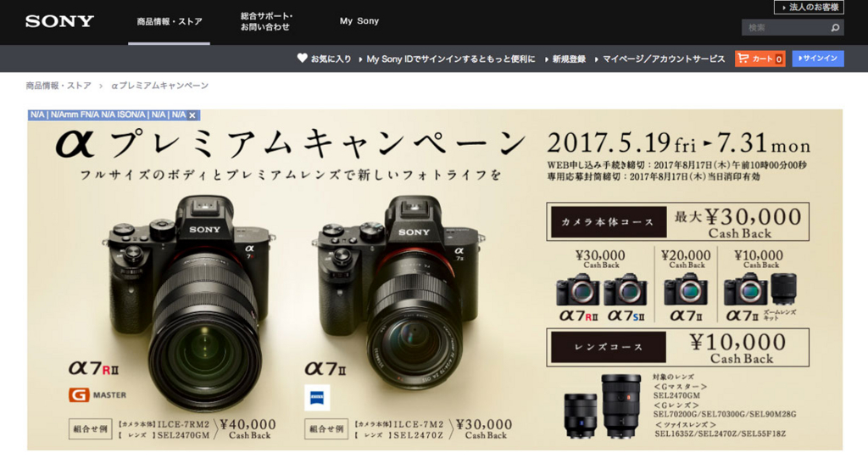
Task: Click 組合せ例 box beside ILCE-7RM2
Action: (90, 428)
